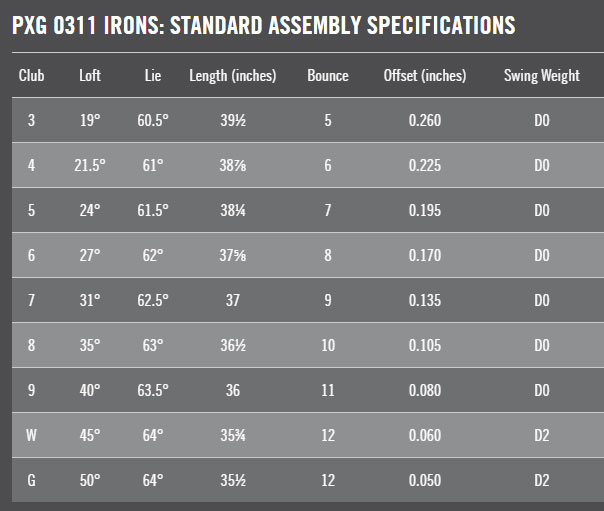Select the 37⅝ length cell
Screen dimensions: 604x511
[x=233, y=256]
